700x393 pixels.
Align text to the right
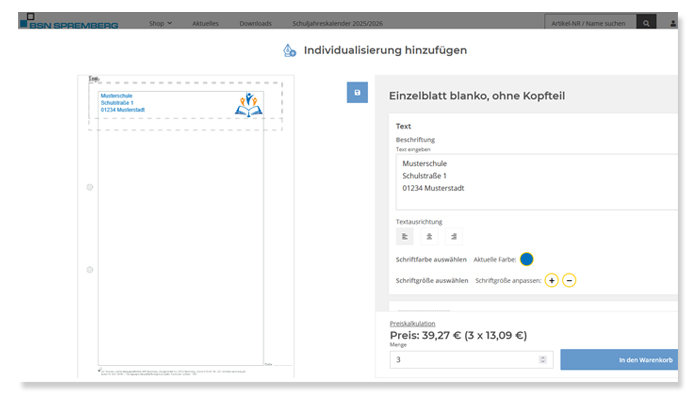(454, 236)
